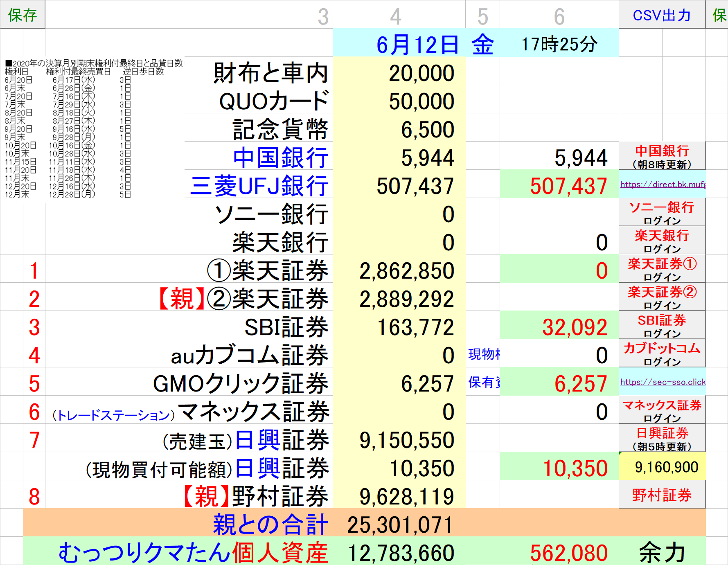Select the red 32,092 cell

click(x=559, y=325)
